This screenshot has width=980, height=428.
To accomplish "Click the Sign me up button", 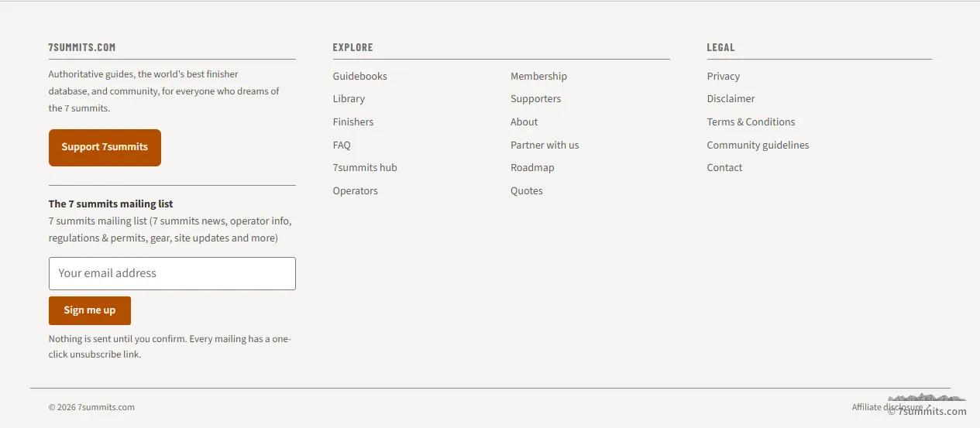I will coord(90,310).
